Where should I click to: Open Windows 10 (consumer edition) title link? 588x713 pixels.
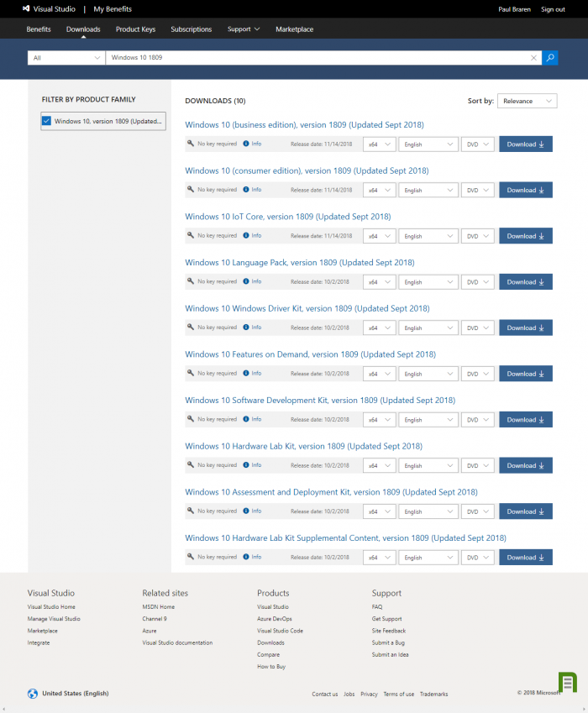pyautogui.click(x=307, y=170)
